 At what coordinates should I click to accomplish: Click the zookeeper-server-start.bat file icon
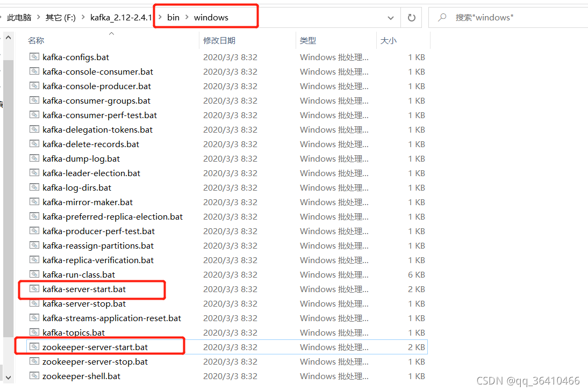pos(34,347)
